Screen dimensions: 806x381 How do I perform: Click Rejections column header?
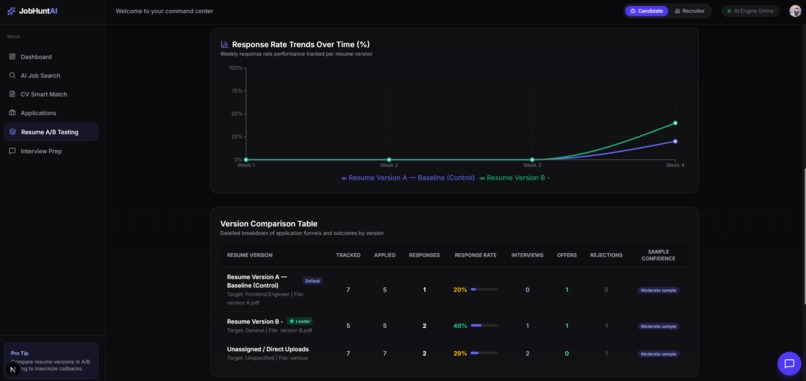pyautogui.click(x=606, y=255)
